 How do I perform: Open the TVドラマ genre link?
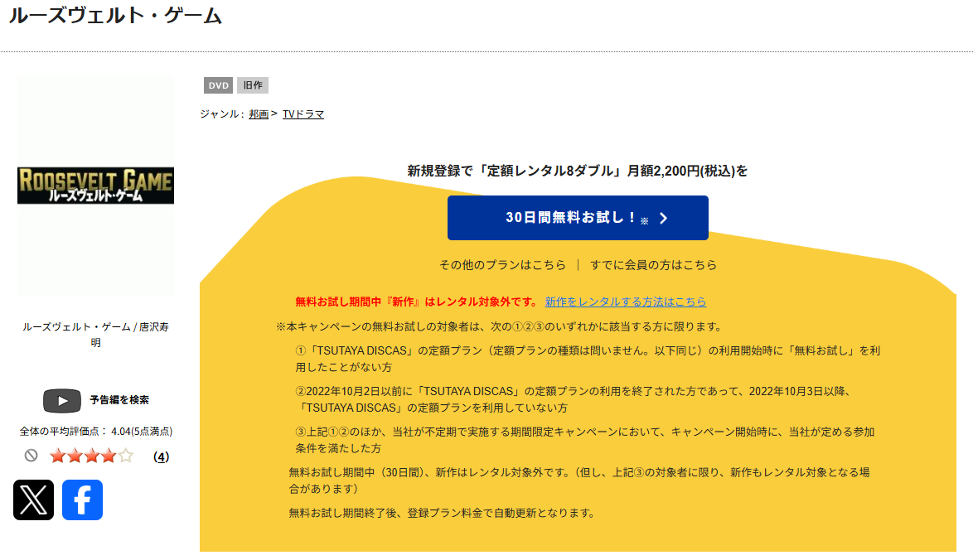pyautogui.click(x=303, y=114)
